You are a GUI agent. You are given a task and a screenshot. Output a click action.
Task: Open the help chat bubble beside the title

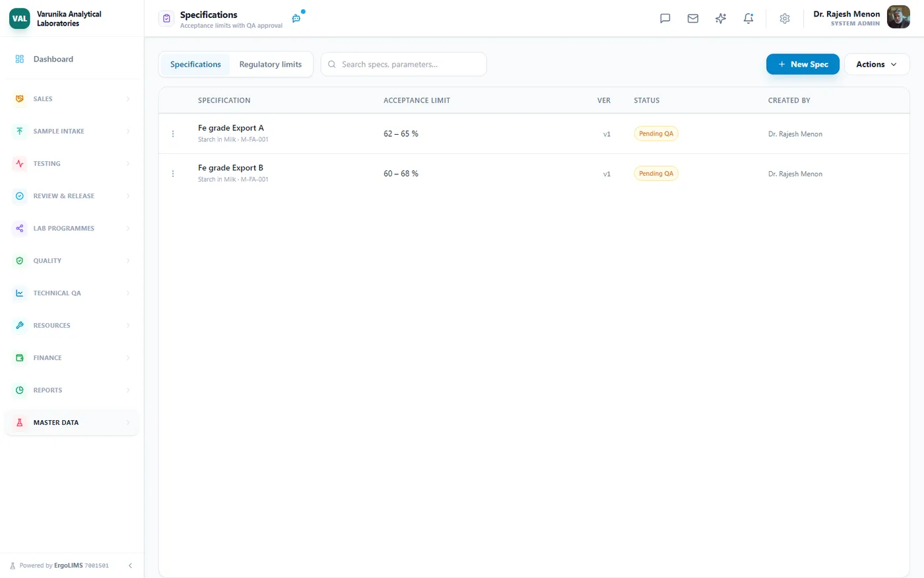[296, 18]
